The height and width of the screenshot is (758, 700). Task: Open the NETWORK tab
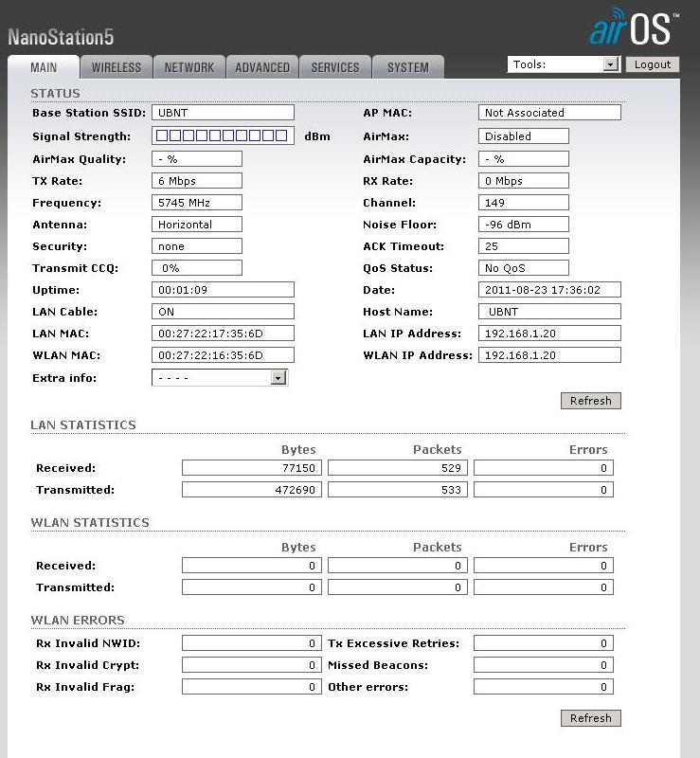(x=189, y=67)
